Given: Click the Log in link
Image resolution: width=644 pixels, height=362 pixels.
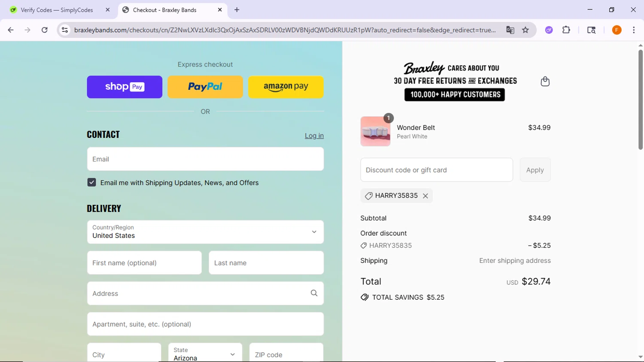Looking at the screenshot, I should [x=314, y=136].
